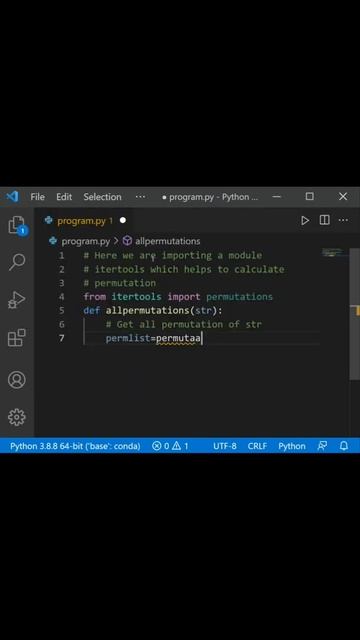Click 'def allpermutations(str):' on line 5
This screenshot has height=640, width=360.
pyautogui.click(x=153, y=311)
